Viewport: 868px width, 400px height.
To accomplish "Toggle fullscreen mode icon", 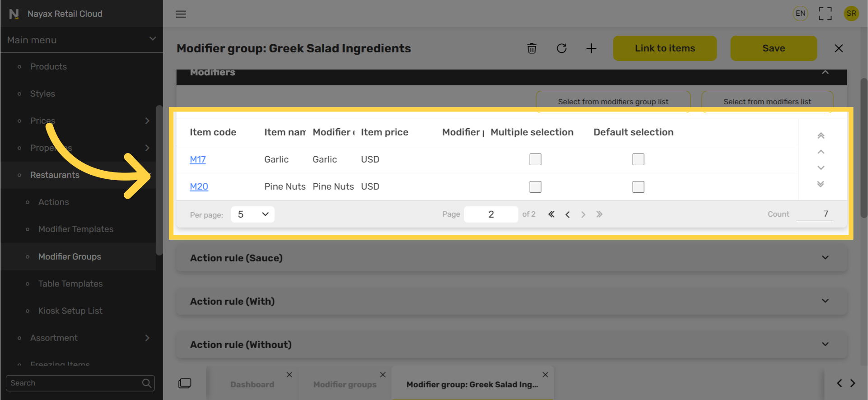I will pyautogui.click(x=825, y=14).
